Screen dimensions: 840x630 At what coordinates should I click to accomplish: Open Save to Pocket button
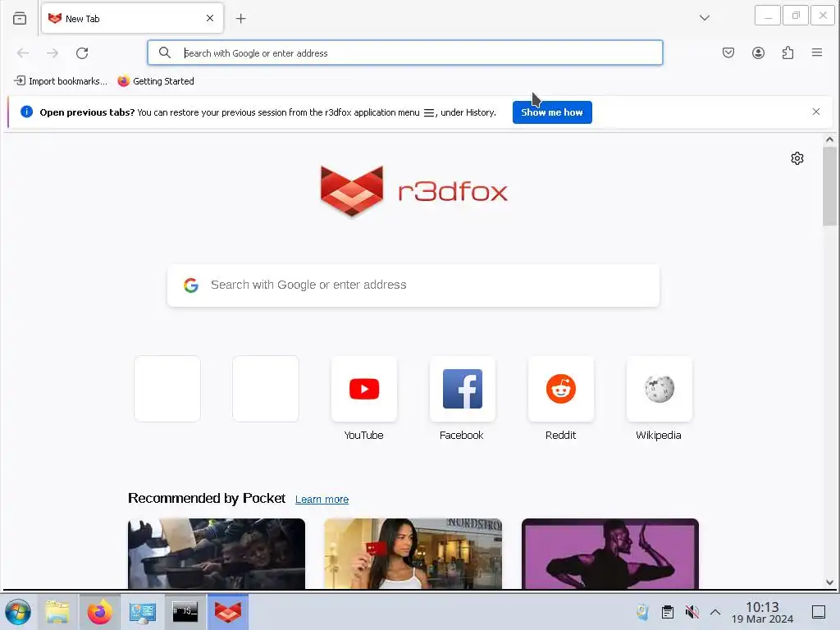(728, 52)
